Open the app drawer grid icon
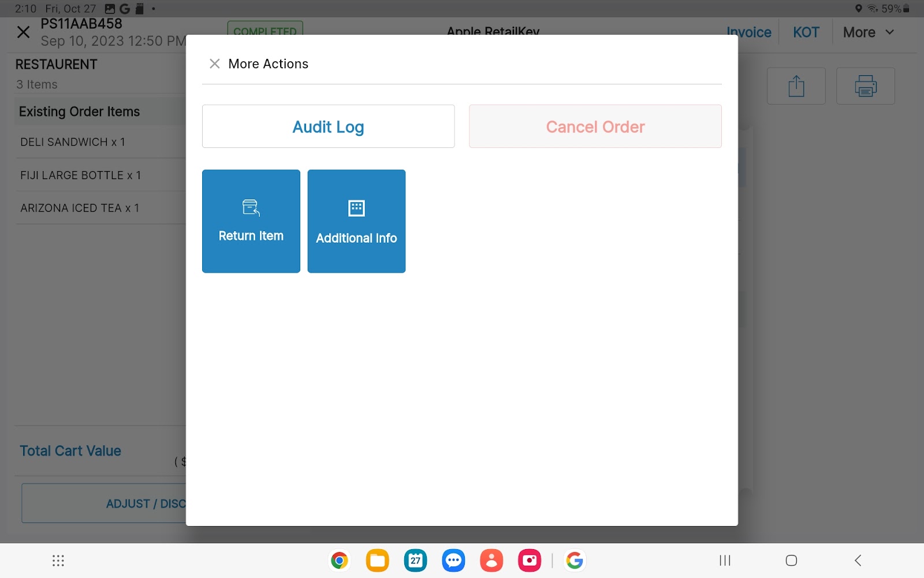 click(58, 560)
